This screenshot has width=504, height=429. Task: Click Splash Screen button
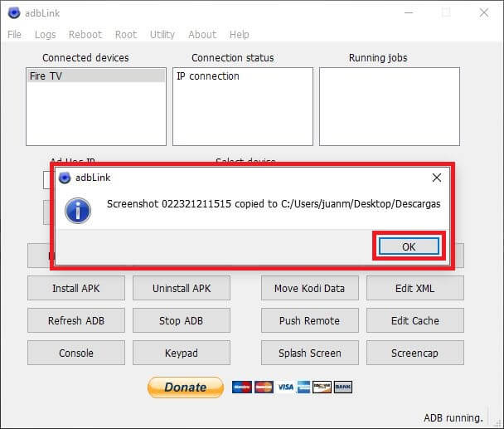coord(309,353)
